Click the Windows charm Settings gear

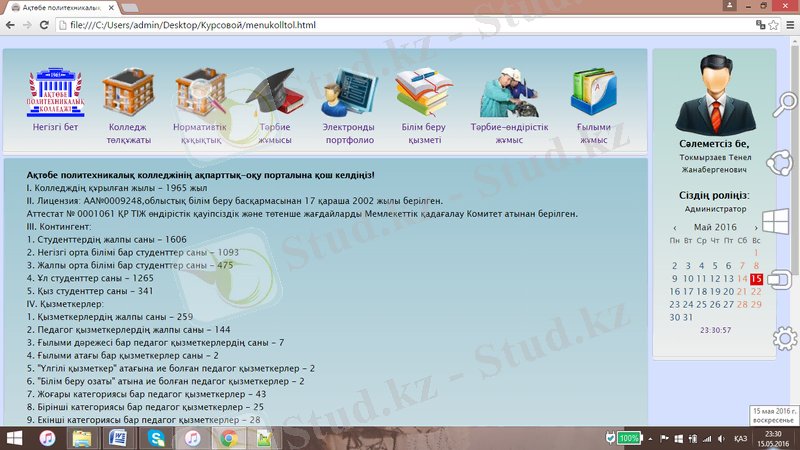coord(785,338)
